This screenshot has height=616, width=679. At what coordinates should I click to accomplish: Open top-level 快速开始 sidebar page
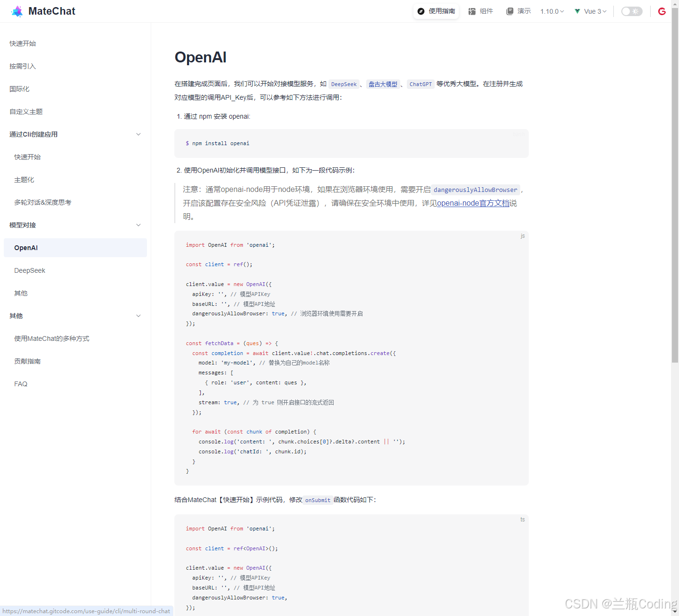click(x=23, y=43)
